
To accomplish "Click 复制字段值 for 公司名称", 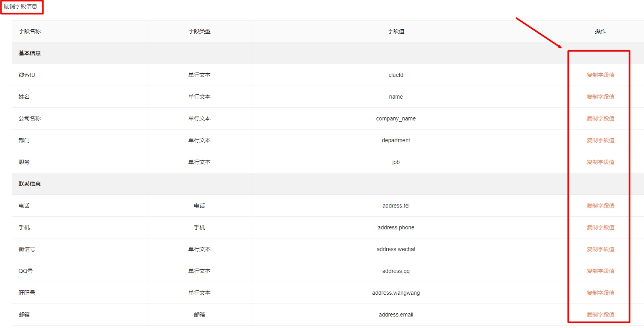I will click(600, 118).
